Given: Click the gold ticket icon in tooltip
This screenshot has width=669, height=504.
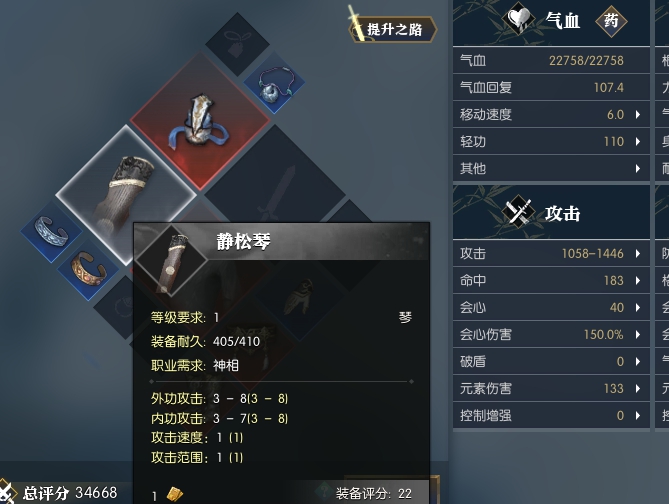Looking at the screenshot, I should [175, 494].
